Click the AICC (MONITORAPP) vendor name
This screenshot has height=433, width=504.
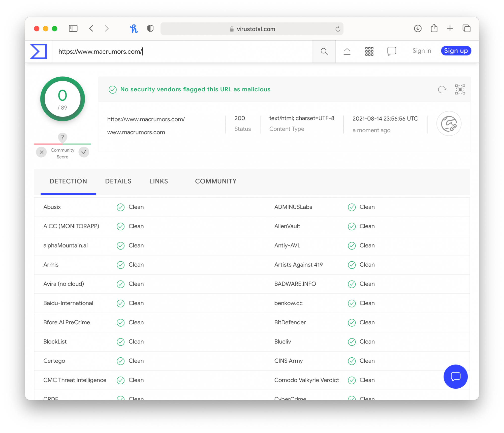pyautogui.click(x=71, y=226)
